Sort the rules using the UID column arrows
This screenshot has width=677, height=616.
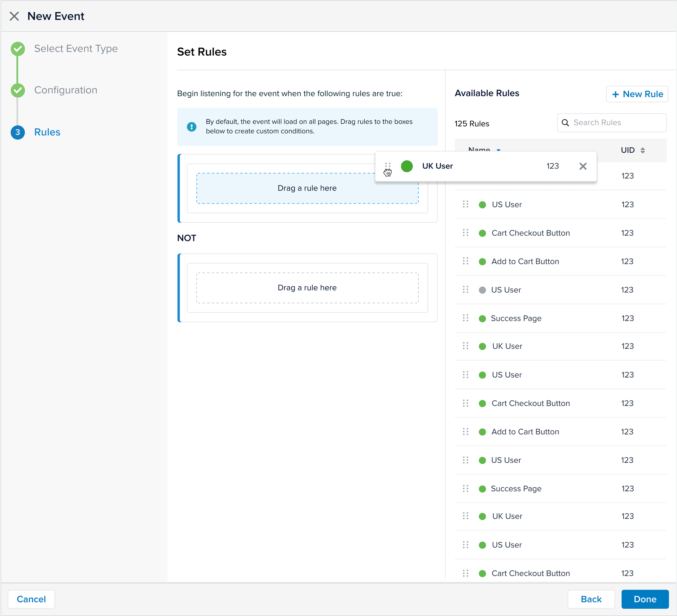643,151
